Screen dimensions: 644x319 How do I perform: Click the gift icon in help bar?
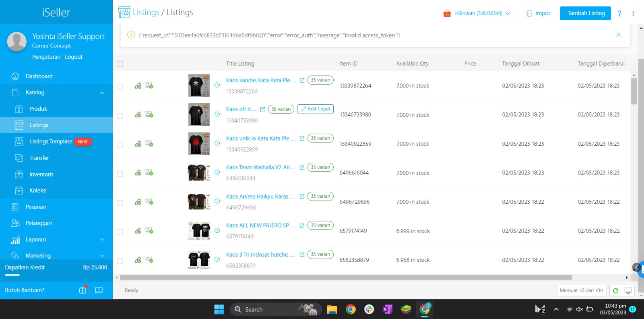click(83, 290)
